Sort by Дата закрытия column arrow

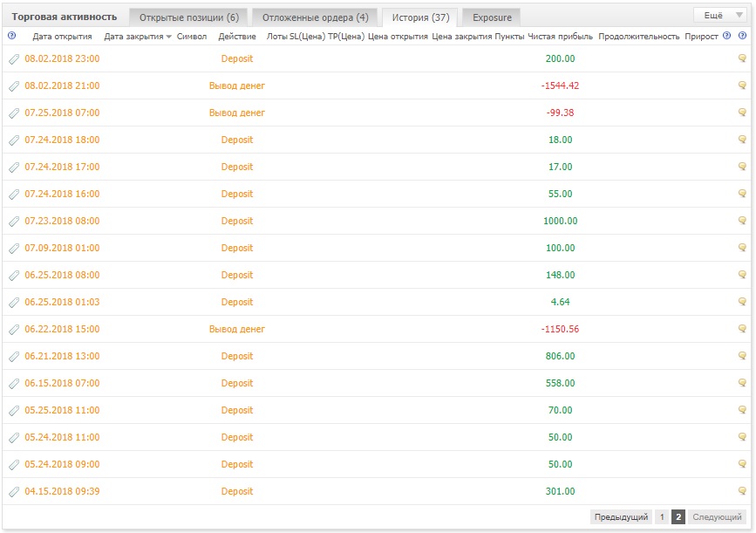(x=169, y=37)
